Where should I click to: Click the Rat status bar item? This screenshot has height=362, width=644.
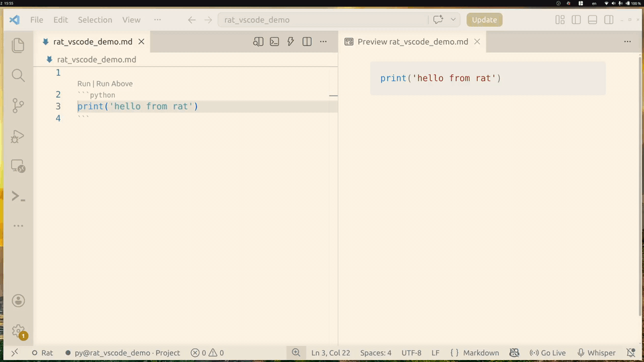42,353
